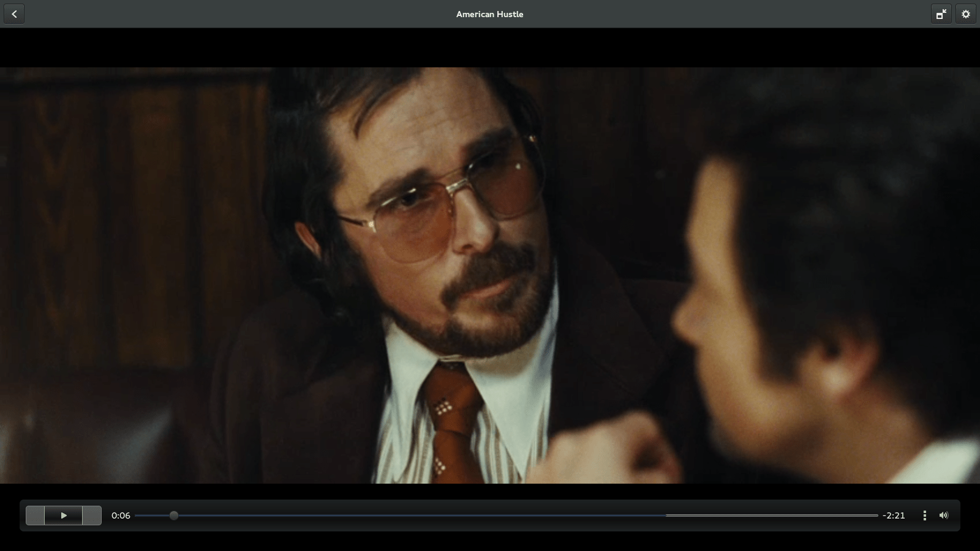This screenshot has width=980, height=551.
Task: Click the next chapter button right of play
Action: (x=92, y=515)
